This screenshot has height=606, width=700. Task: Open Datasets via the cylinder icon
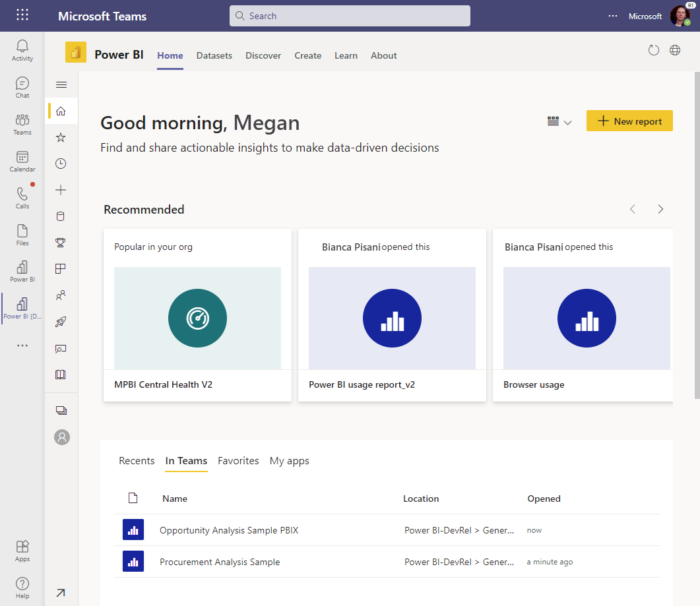coord(61,216)
